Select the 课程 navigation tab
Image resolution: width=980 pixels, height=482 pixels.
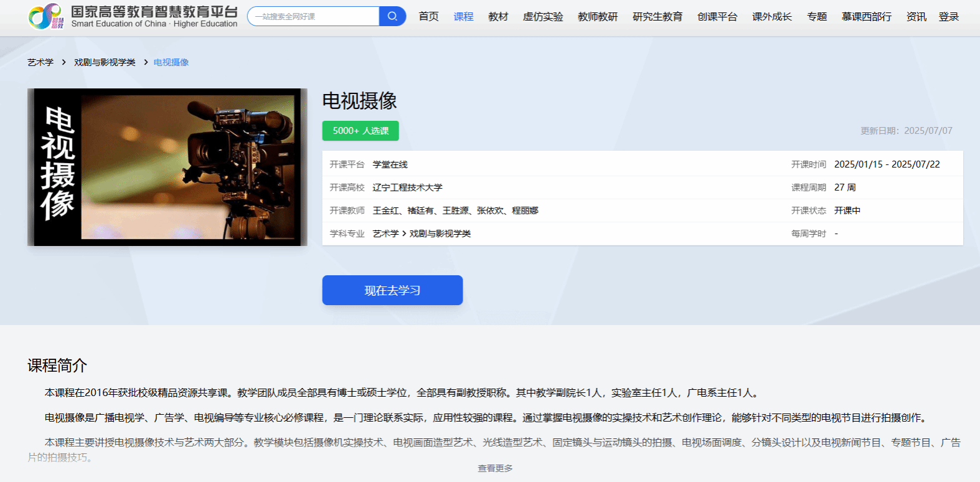coord(463,17)
